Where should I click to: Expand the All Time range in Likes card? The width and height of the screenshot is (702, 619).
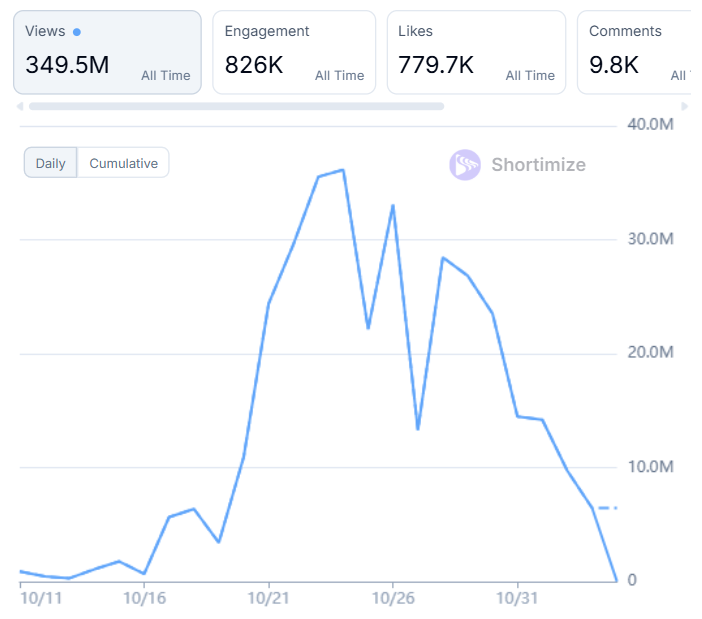(x=530, y=75)
